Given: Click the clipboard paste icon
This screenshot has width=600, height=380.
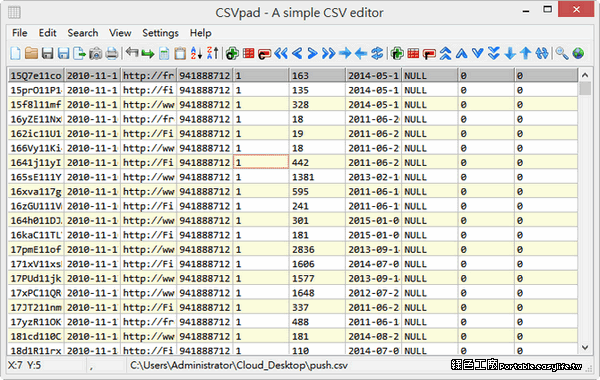Looking at the screenshot, I should (x=180, y=53).
